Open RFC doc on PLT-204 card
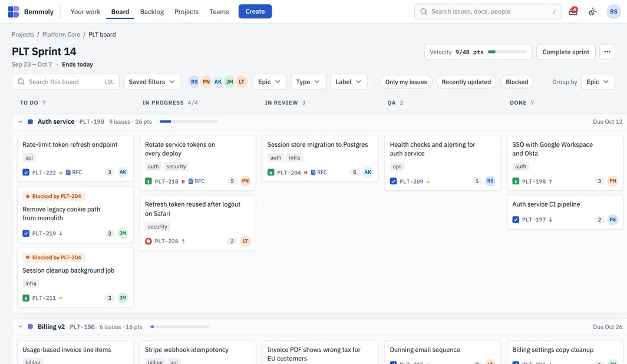This screenshot has width=627, height=364. (319, 173)
